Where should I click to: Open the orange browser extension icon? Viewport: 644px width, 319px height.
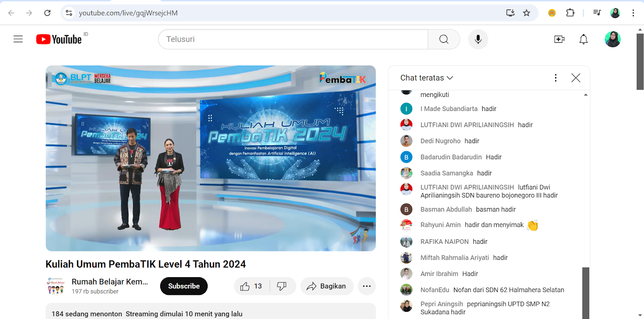pyautogui.click(x=552, y=13)
